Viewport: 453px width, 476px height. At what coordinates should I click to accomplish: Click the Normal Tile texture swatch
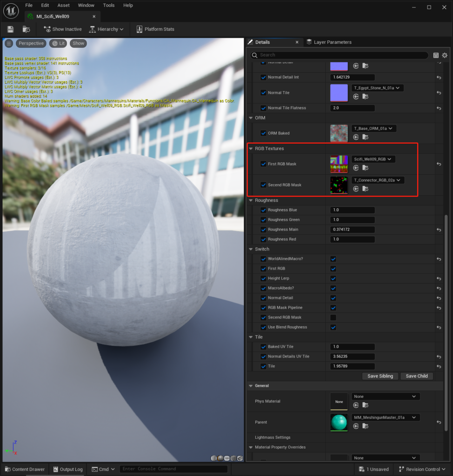pyautogui.click(x=339, y=93)
